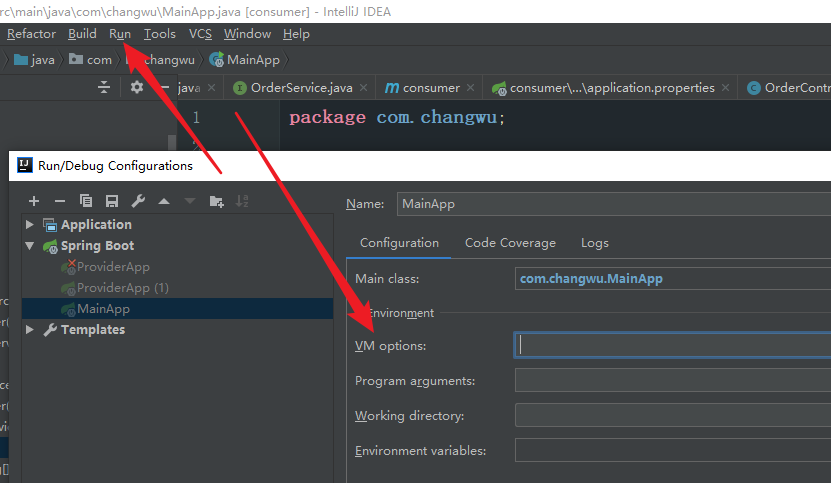Save configuration using the disk icon
831x483 pixels.
pyautogui.click(x=112, y=201)
